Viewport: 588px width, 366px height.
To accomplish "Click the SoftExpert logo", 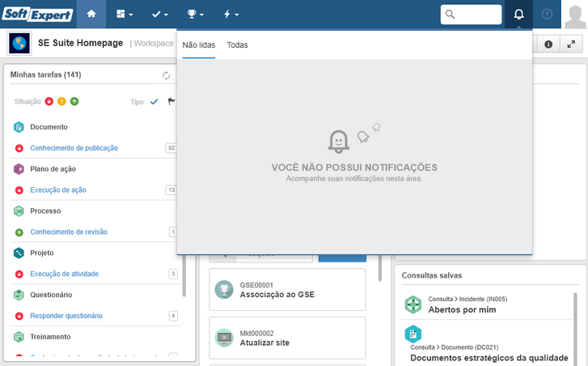I will click(x=37, y=15).
